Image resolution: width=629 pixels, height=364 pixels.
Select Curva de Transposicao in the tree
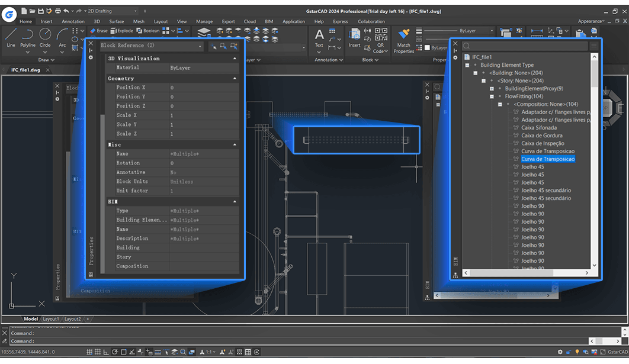coord(548,159)
